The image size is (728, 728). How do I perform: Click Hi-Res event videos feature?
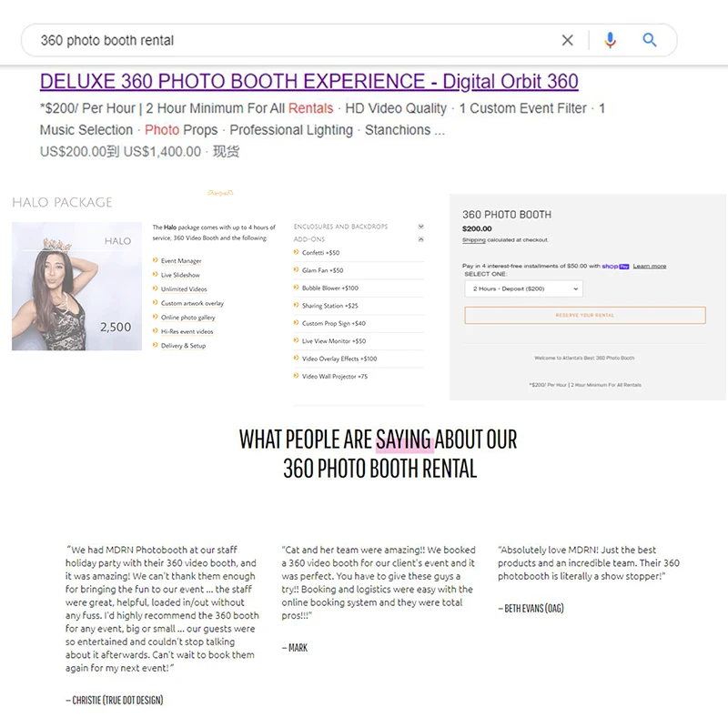(187, 331)
